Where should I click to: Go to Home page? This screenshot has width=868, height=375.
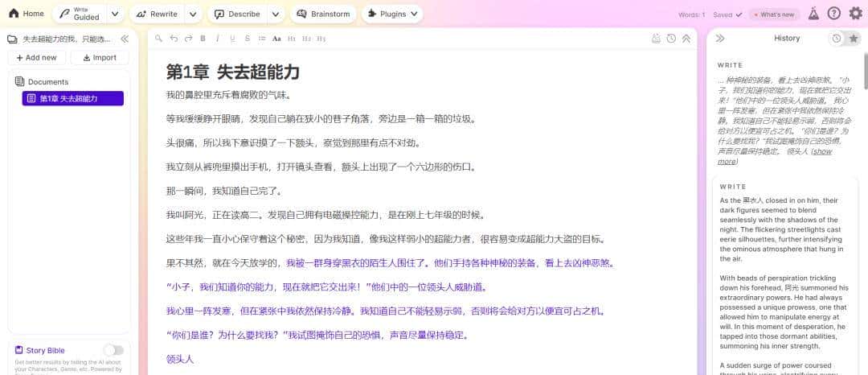[26, 14]
